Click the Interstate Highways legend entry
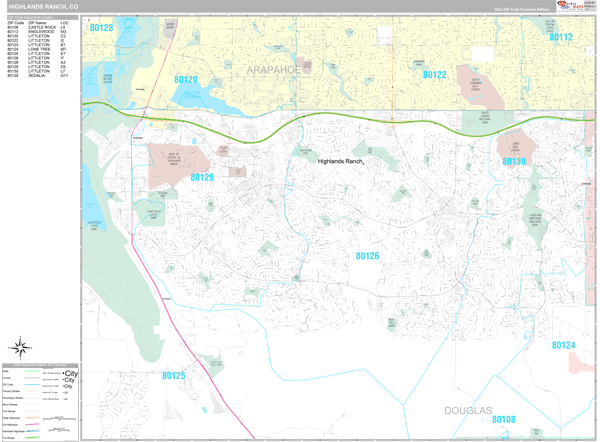The width and height of the screenshot is (600, 442). [21, 431]
